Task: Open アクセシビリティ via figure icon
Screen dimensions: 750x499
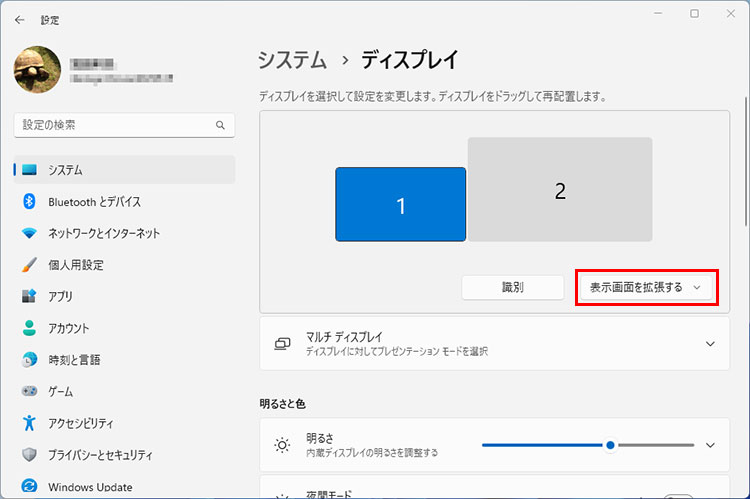Action: 29,423
